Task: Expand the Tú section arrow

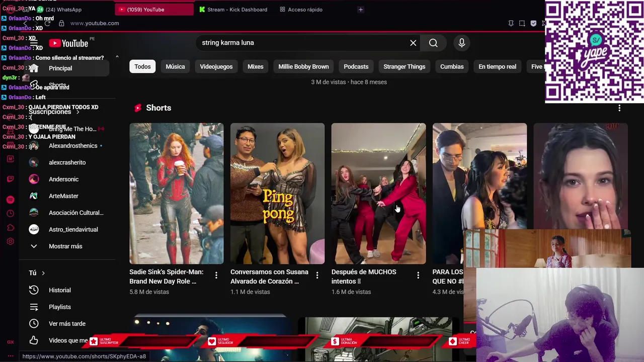Action: pyautogui.click(x=43, y=273)
